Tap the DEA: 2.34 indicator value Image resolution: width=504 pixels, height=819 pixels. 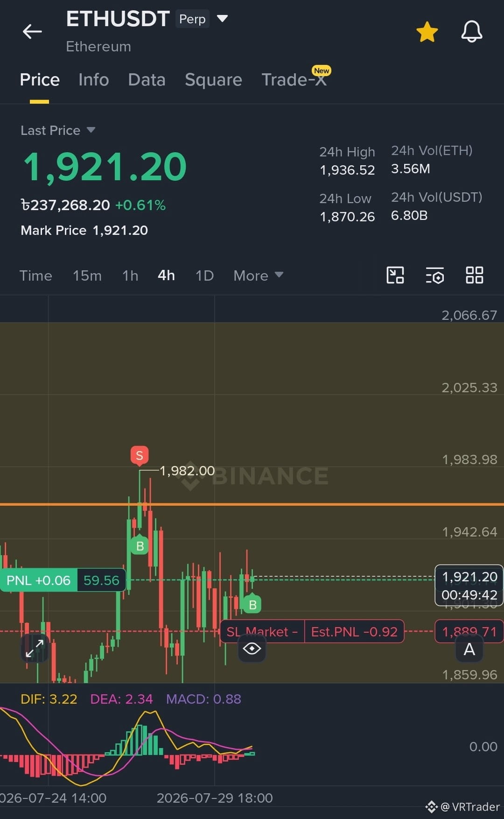(121, 699)
